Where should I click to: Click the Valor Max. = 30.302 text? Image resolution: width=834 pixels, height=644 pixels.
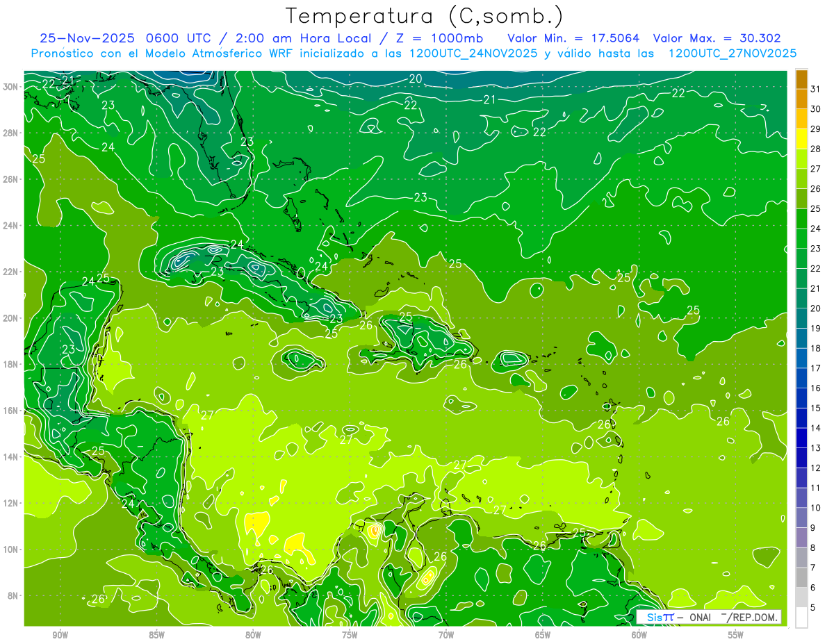point(717,38)
